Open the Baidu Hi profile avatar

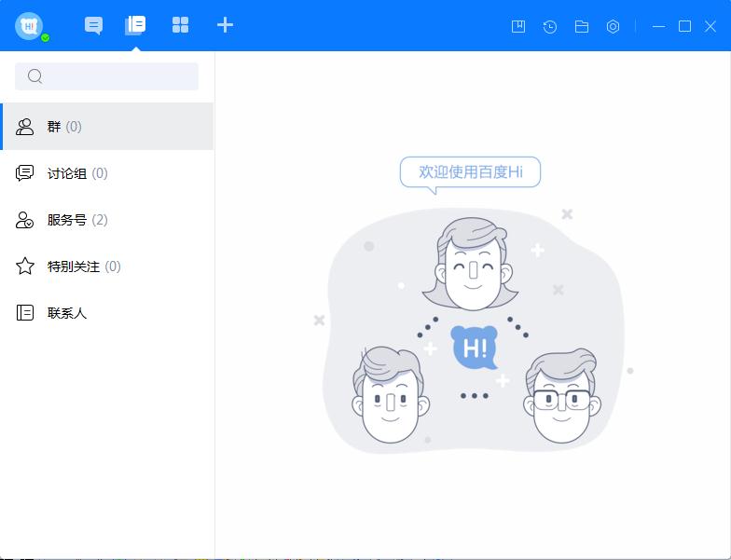29,26
